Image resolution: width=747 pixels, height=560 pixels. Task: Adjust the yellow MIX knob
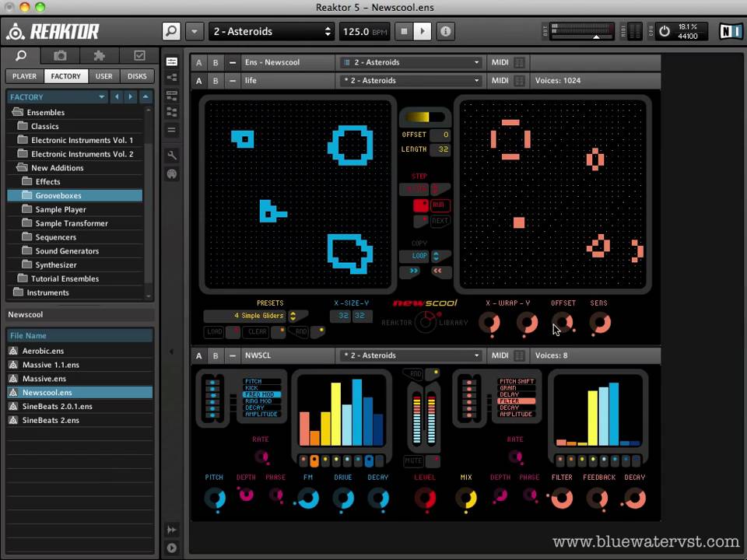466,498
